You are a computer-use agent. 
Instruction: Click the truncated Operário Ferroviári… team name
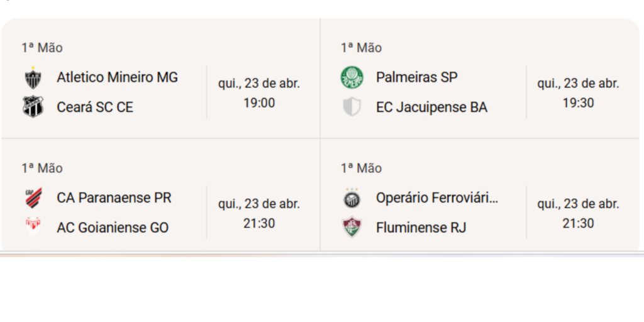[x=436, y=197]
